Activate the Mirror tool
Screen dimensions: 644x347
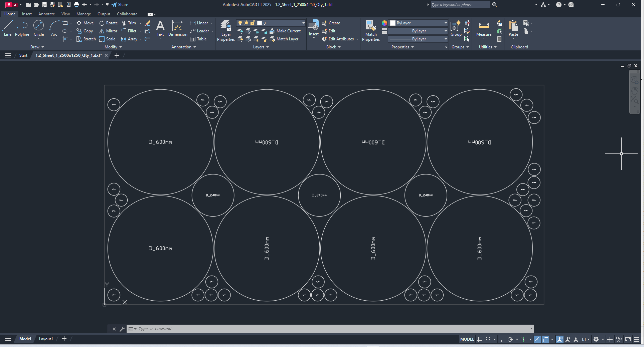tap(108, 31)
